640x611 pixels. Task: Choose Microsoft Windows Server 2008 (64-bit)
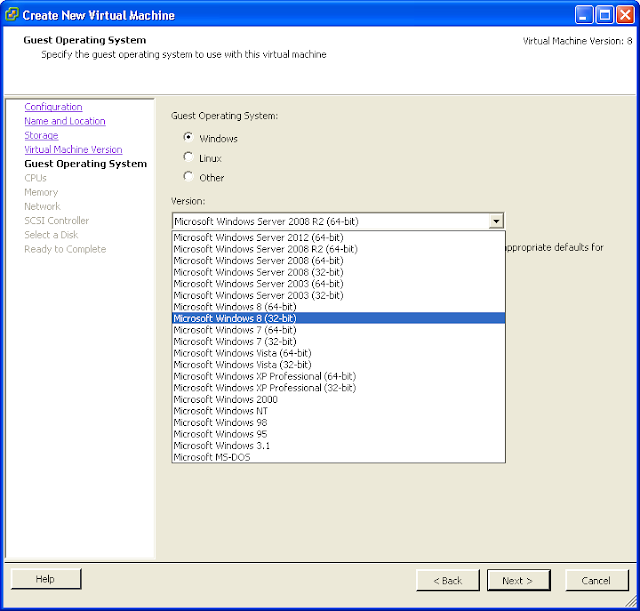tap(338, 260)
